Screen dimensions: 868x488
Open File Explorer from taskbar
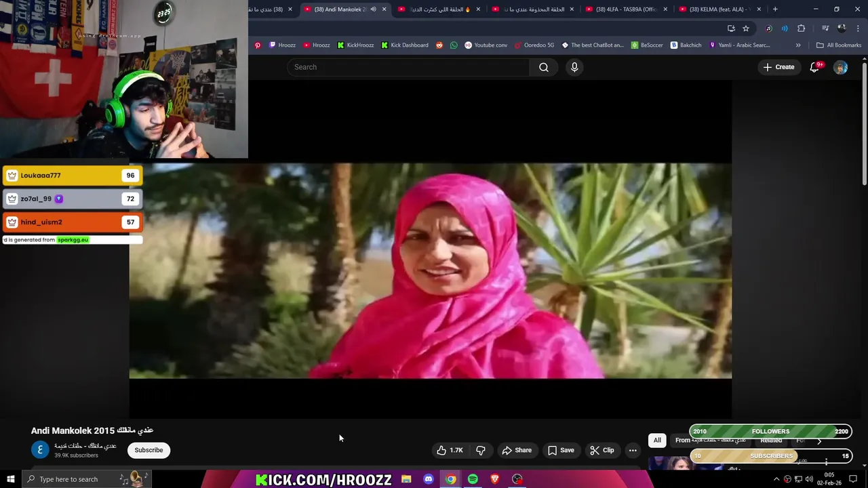click(406, 479)
